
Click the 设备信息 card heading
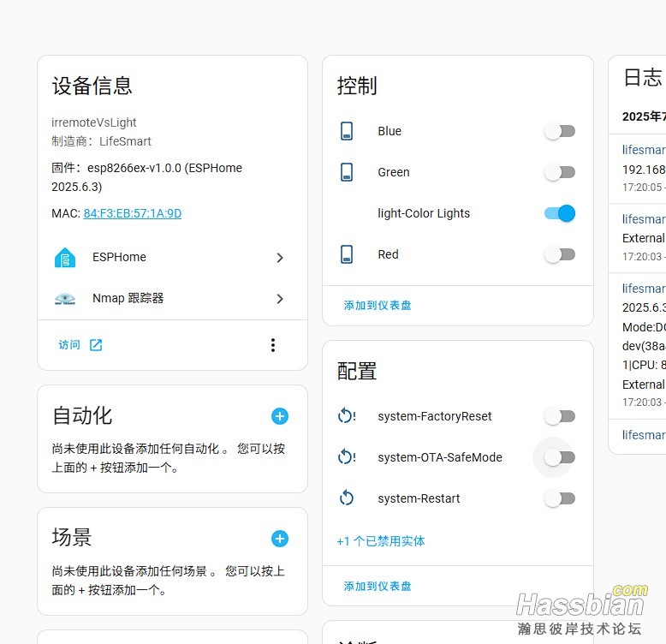point(92,86)
